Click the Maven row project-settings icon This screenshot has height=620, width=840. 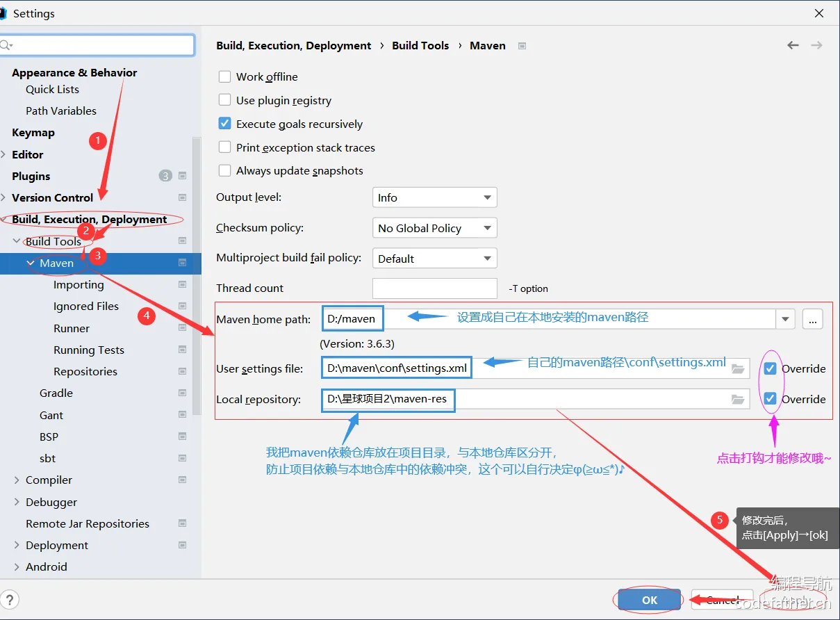point(182,263)
